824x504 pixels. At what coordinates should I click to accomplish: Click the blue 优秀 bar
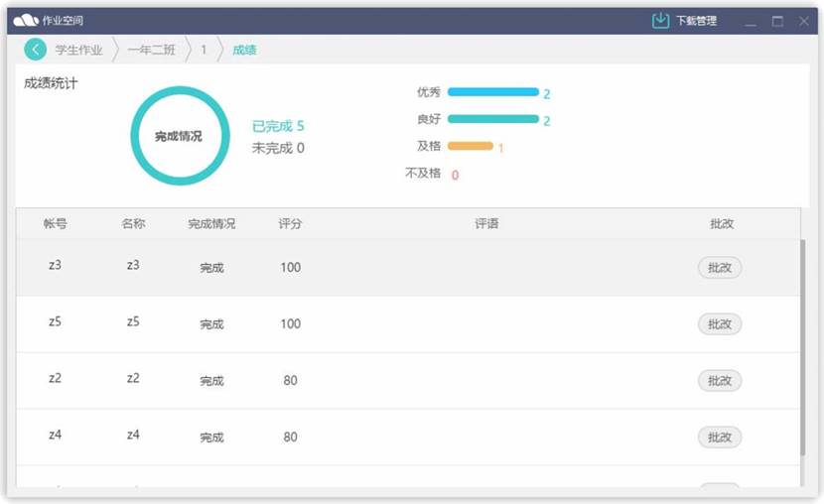[493, 92]
